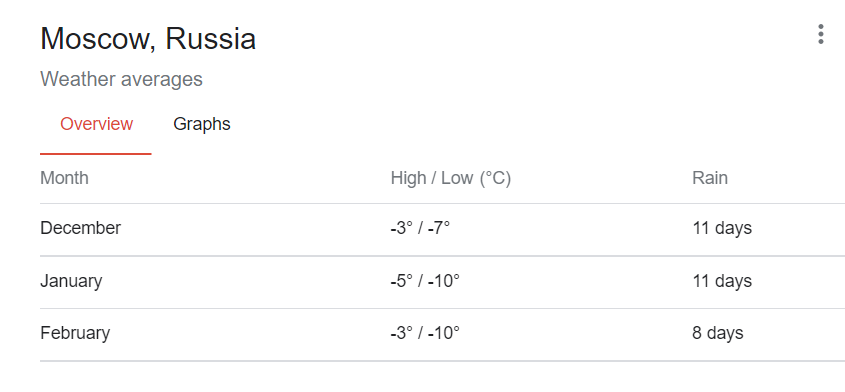Click the red underline beneath Overview
The image size is (845, 392).
coord(95,154)
